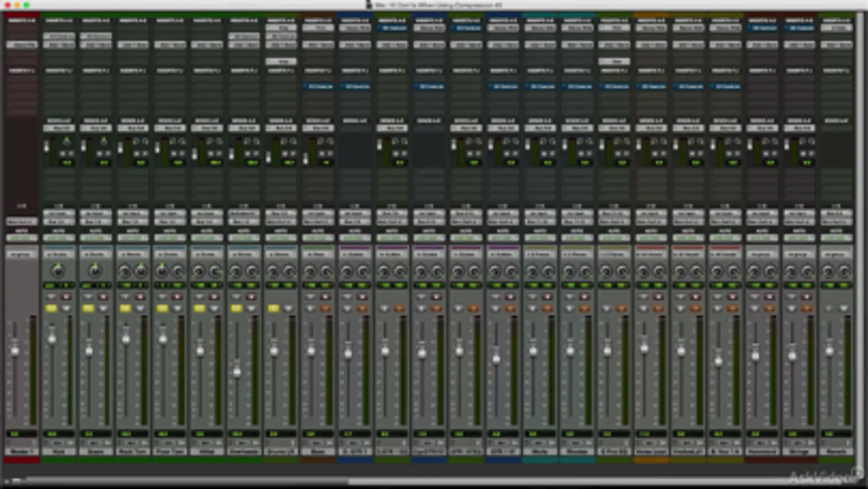Screen dimensions: 868x489
Task: Click the send pan knob on the 2nd strip
Action: [x=67, y=141]
